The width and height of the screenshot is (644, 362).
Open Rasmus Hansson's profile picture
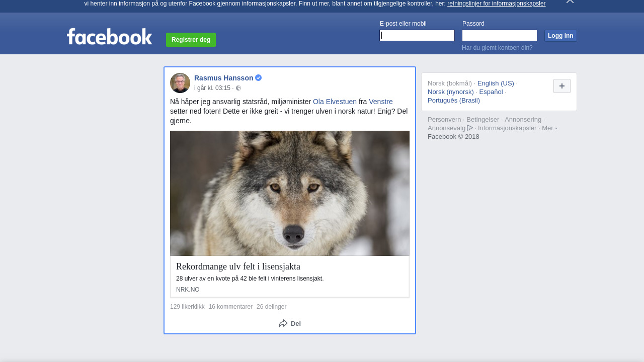[x=180, y=83]
